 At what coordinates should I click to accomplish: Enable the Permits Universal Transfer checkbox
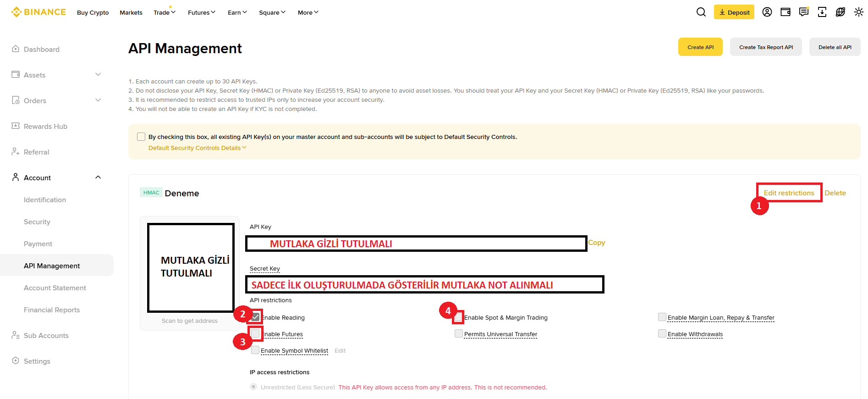tap(459, 333)
